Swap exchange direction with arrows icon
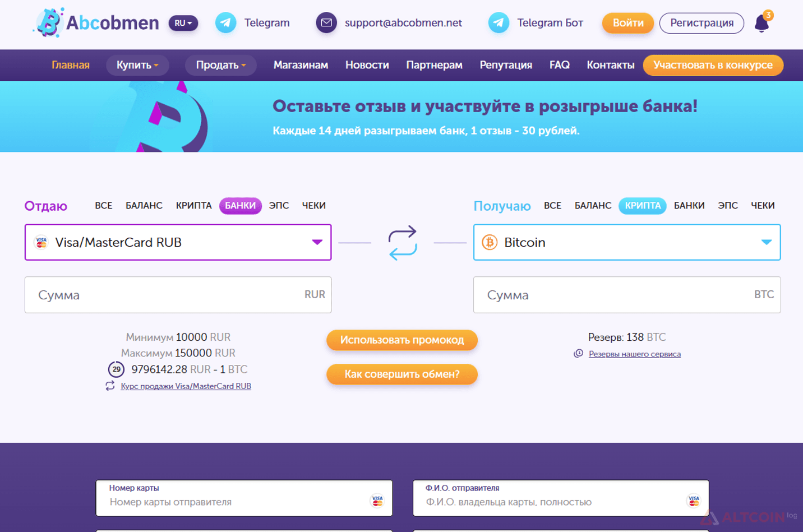 (x=403, y=242)
